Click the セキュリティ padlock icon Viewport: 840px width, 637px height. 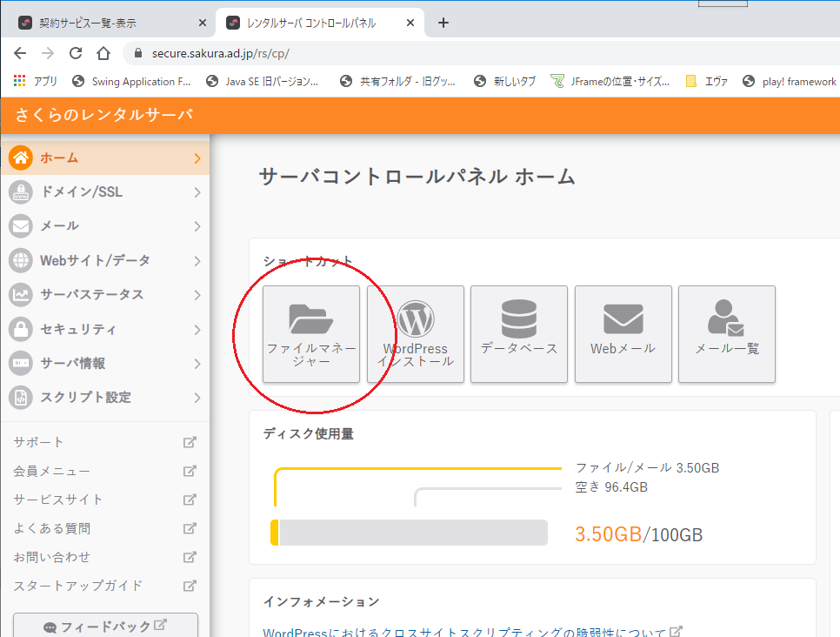21,329
